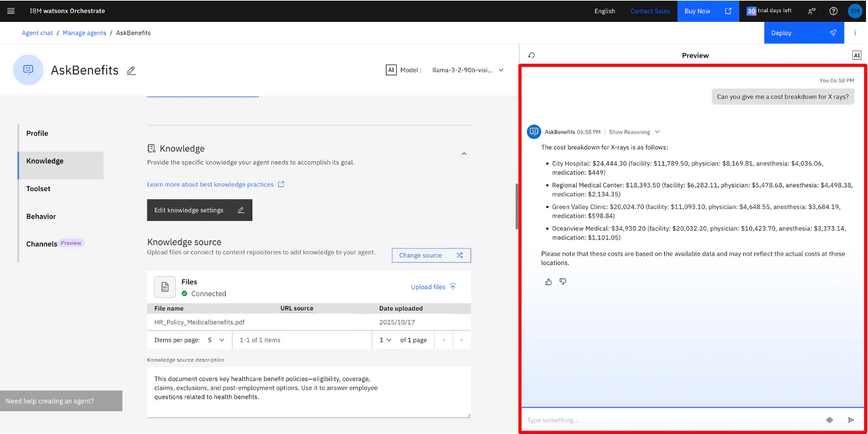Click the Buy Now button
868x434 pixels.
[x=708, y=11]
